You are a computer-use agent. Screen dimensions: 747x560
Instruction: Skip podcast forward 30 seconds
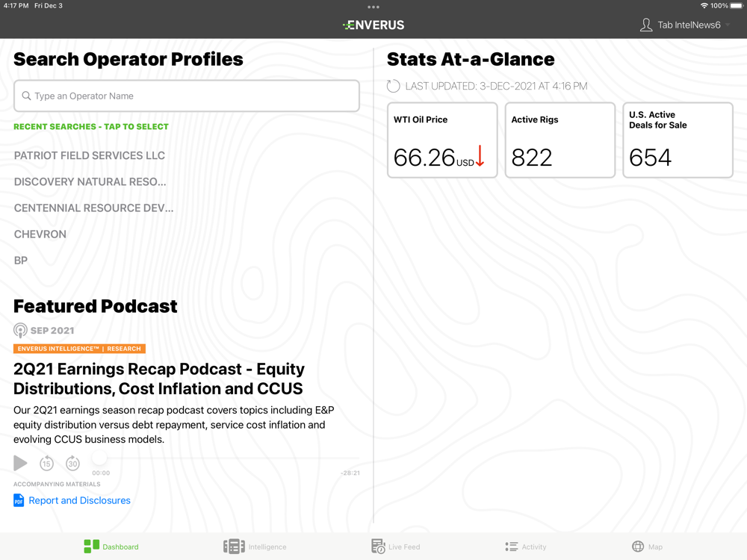[x=72, y=463]
